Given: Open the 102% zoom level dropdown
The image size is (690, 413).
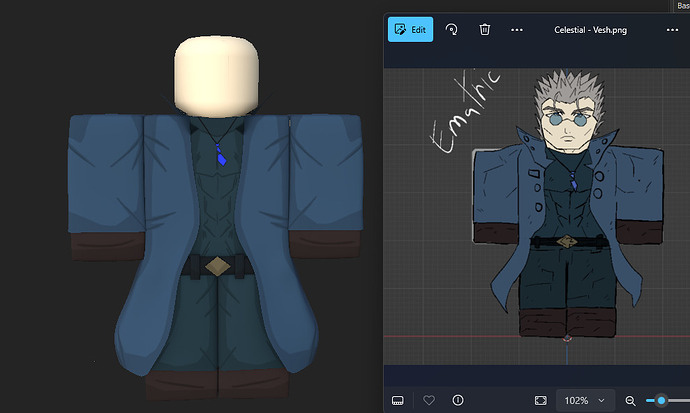Looking at the screenshot, I should point(585,400).
